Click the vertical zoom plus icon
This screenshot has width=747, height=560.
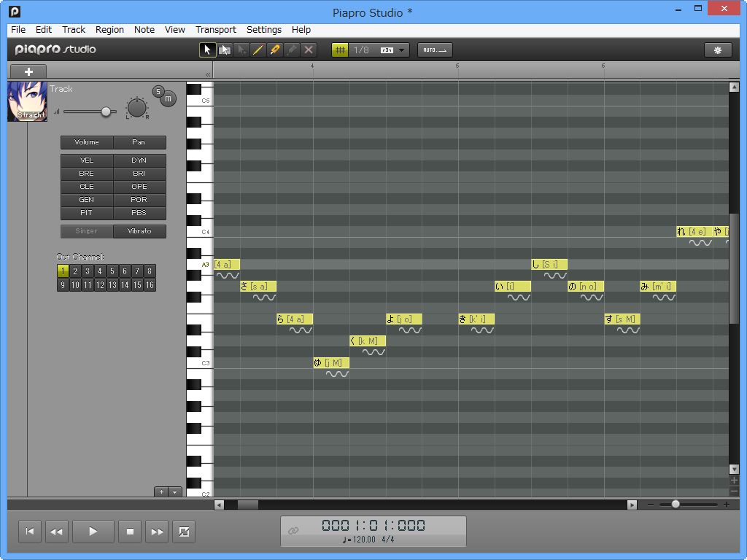(734, 480)
